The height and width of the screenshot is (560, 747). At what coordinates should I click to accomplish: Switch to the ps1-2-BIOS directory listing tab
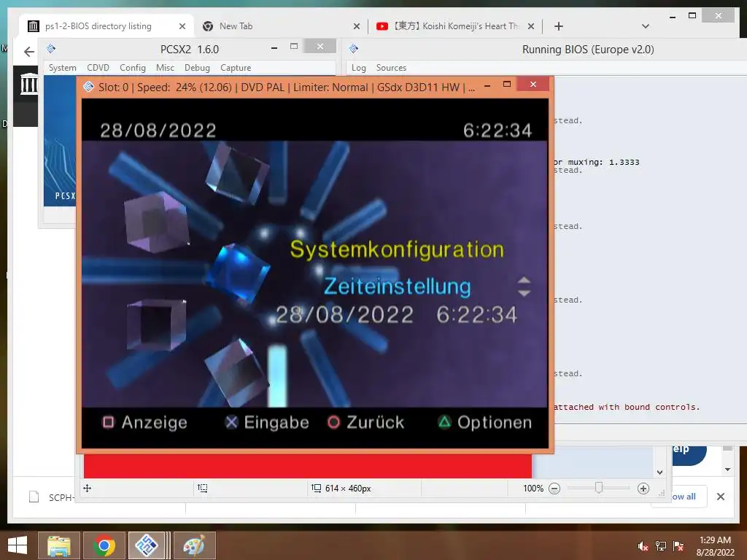pyautogui.click(x=98, y=26)
